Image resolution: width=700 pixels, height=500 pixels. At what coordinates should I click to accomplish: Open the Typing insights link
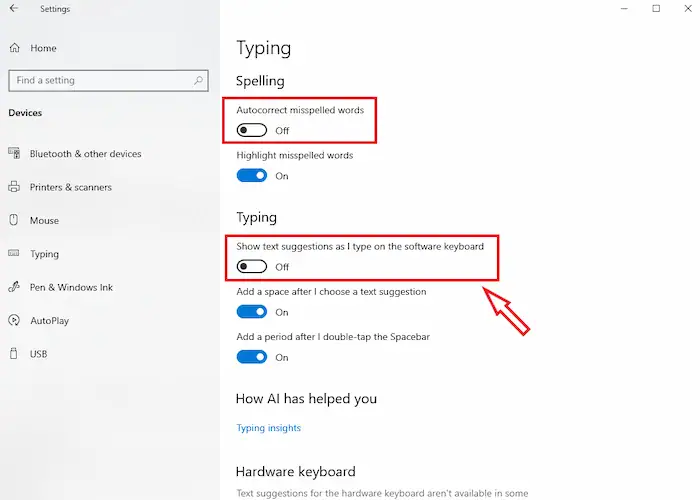268,428
